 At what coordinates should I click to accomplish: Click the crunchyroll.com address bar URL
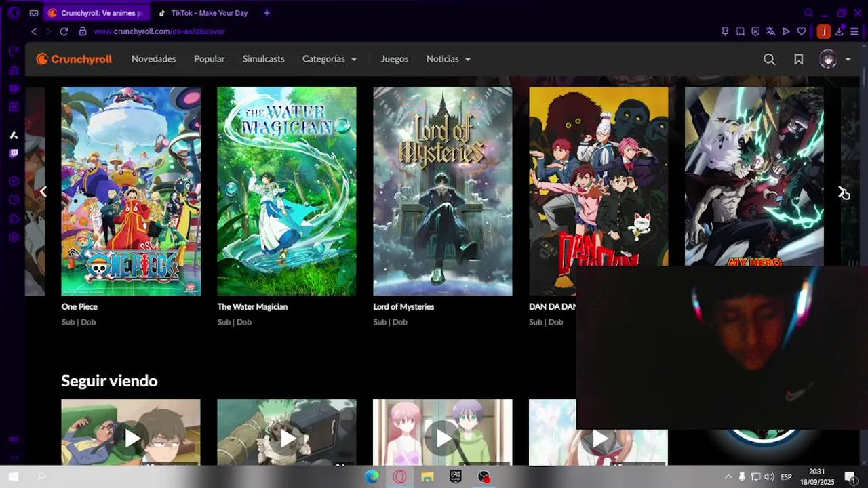[x=159, y=31]
